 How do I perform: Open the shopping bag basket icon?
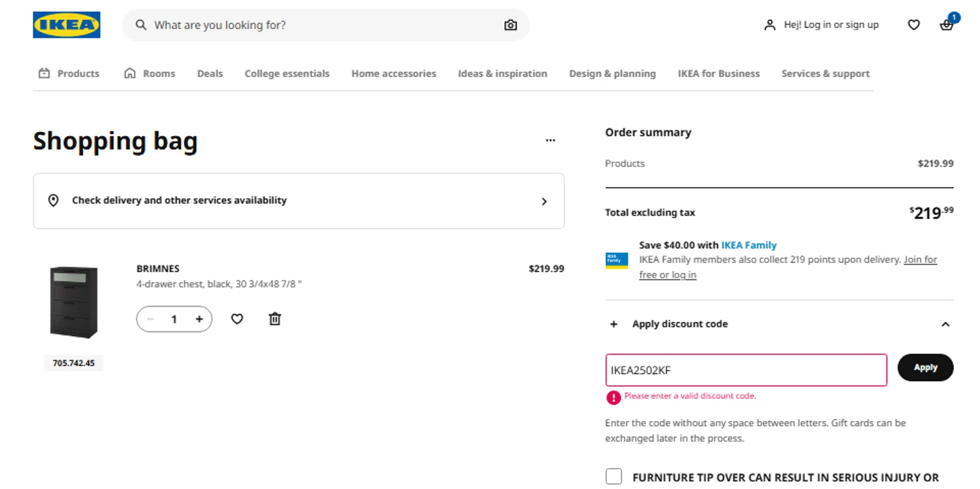946,25
